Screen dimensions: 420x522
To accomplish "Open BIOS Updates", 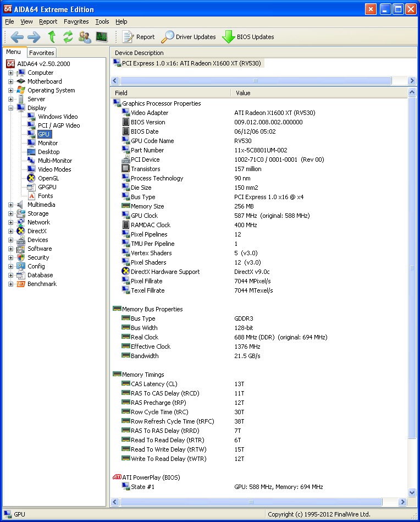I will click(248, 37).
